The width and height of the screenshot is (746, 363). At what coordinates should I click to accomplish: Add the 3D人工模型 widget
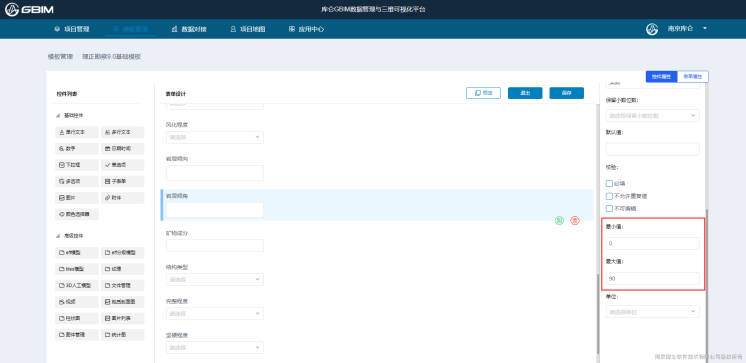point(77,285)
